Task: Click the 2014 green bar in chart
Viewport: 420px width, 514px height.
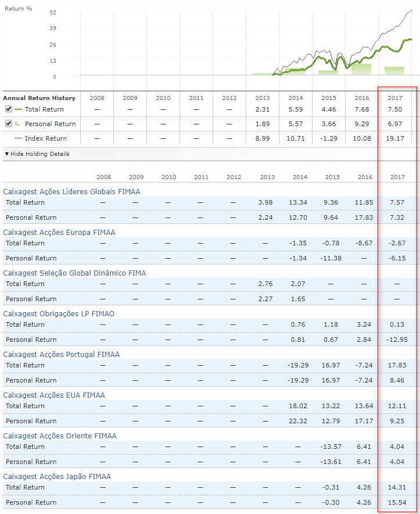Action: [295, 71]
